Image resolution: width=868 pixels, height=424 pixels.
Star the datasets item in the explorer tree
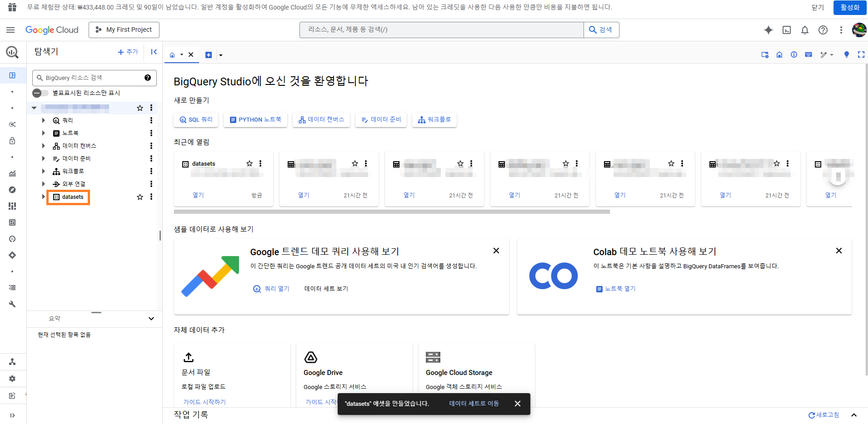point(140,197)
